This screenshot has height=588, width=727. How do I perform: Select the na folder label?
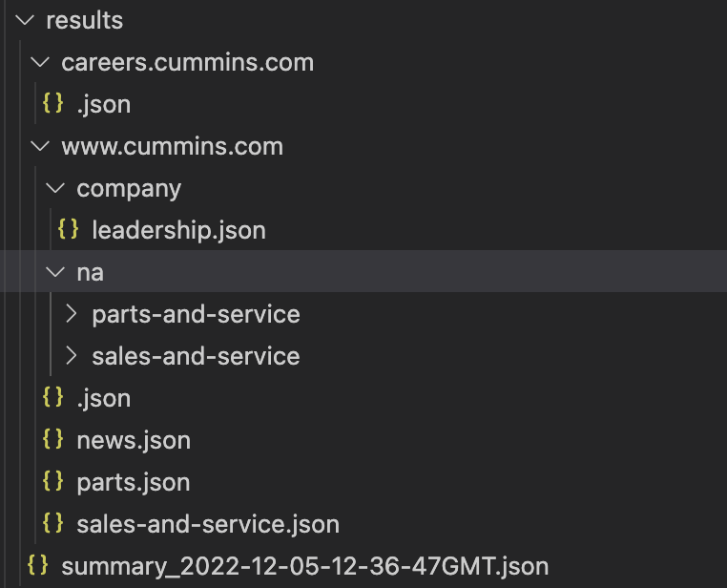click(91, 273)
